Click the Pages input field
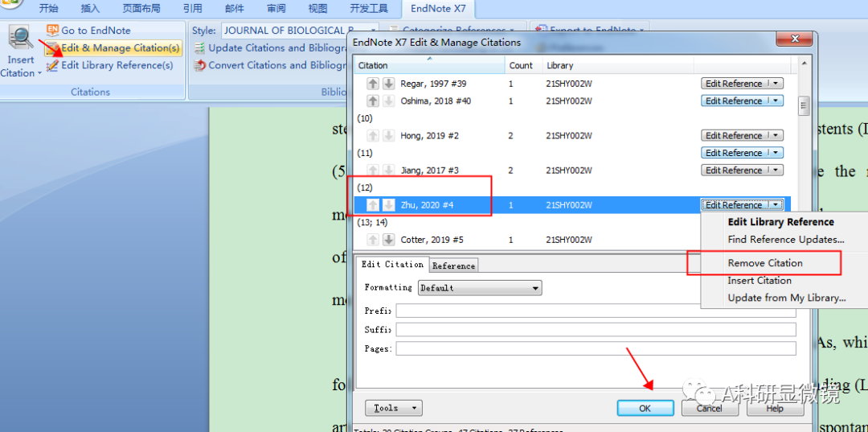The height and width of the screenshot is (432, 868). click(x=596, y=348)
